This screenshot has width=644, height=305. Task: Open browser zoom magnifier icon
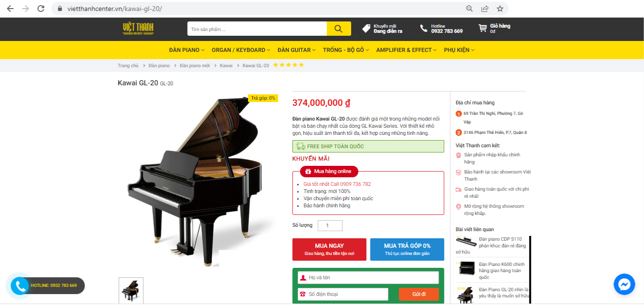(469, 9)
